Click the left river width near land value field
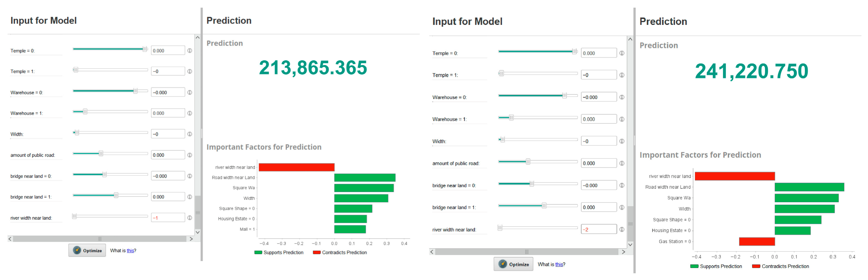 pos(168,218)
